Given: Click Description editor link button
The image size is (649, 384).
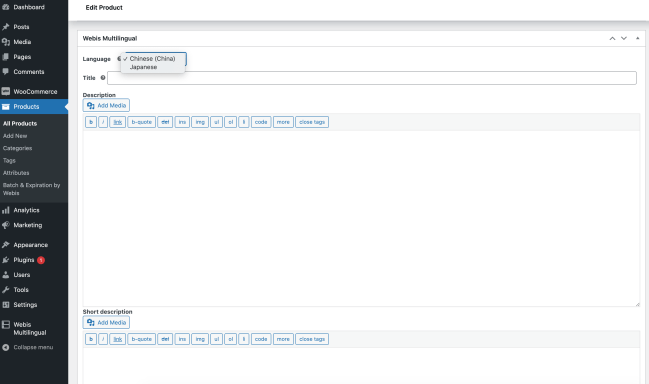Looking at the screenshot, I should [118, 122].
